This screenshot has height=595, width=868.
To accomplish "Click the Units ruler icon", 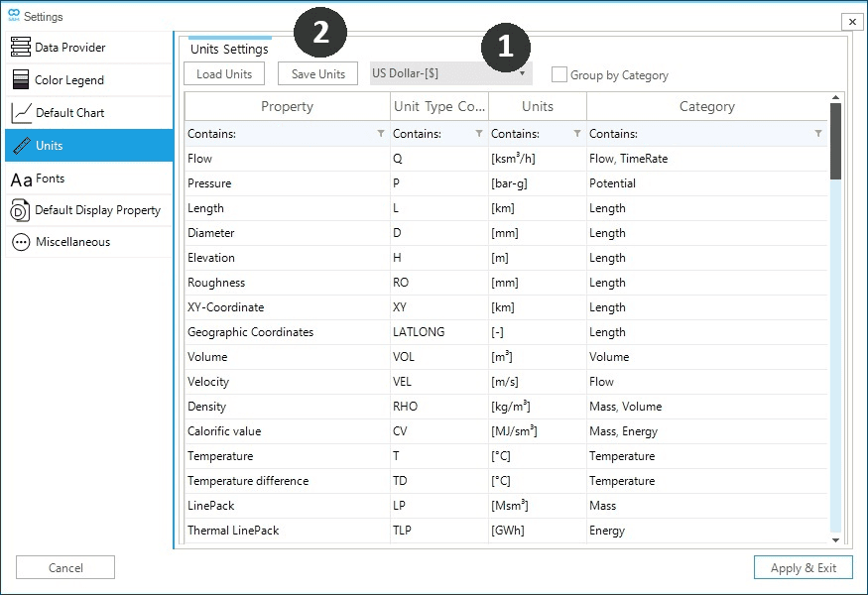I will pos(21,146).
